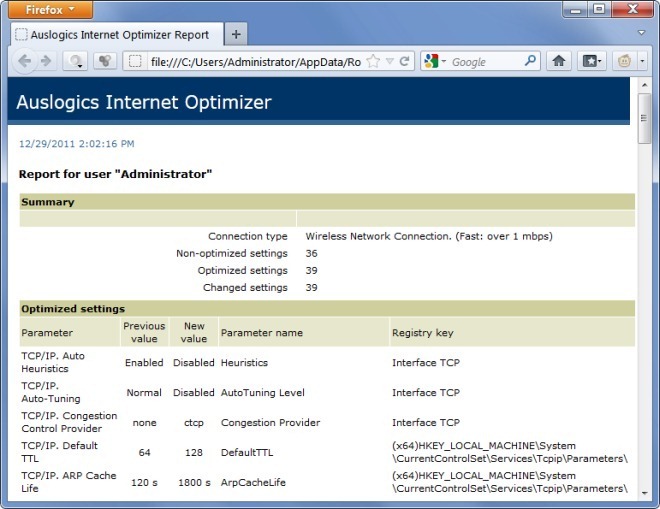
Task: Click the DefaultTTL parameter name
Action: click(247, 452)
